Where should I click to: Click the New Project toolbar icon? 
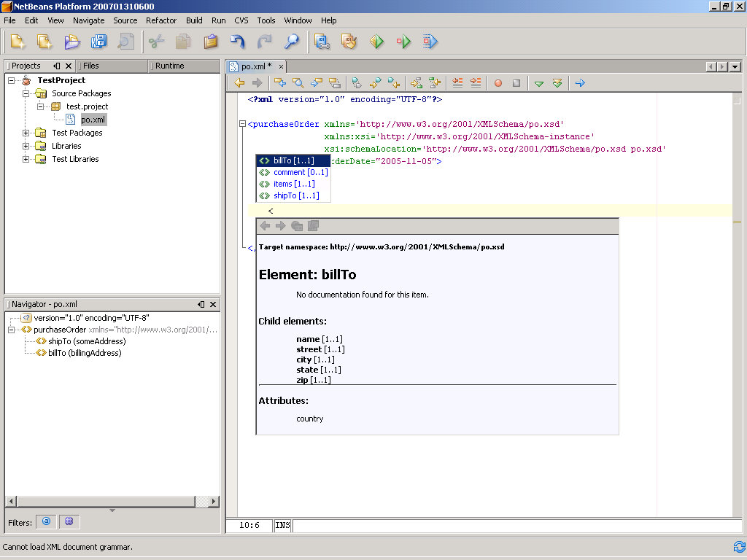pos(44,42)
